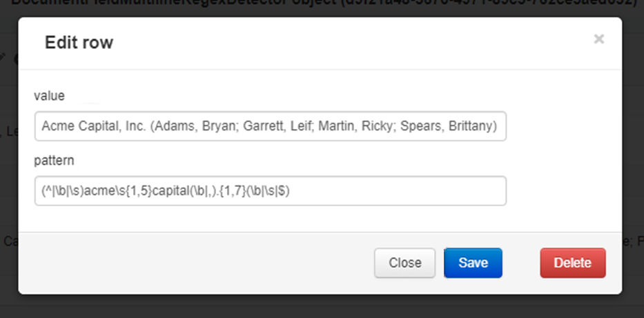This screenshot has height=318, width=644.
Task: Click the blue Save button
Action: (x=473, y=263)
